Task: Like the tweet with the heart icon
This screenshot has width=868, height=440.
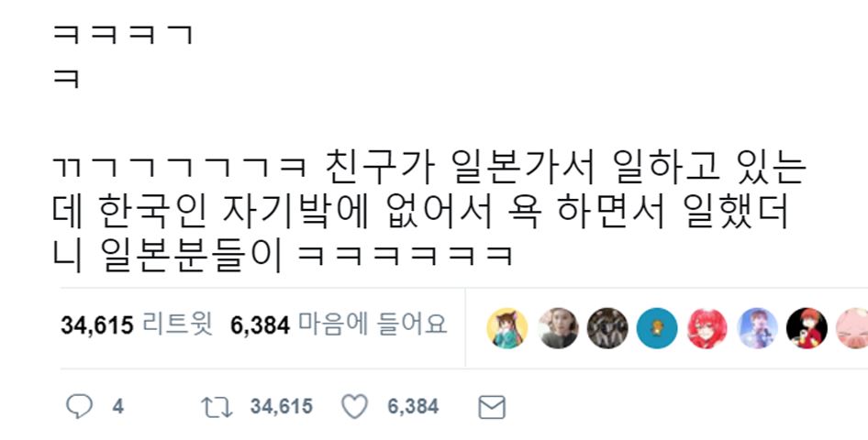Action: 354,407
